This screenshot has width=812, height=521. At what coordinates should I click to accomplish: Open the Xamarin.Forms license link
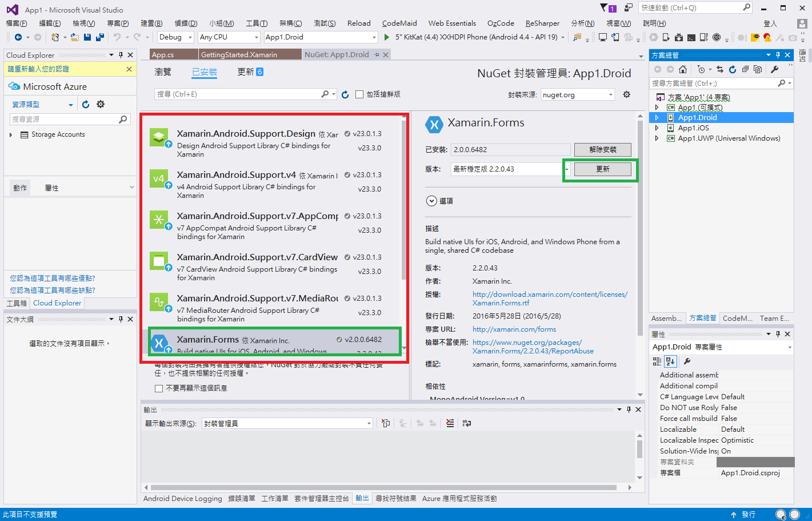[x=550, y=299]
